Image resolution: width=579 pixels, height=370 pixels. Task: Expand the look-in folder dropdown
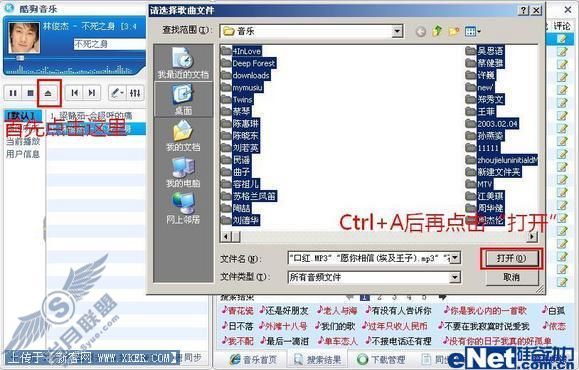click(397, 31)
